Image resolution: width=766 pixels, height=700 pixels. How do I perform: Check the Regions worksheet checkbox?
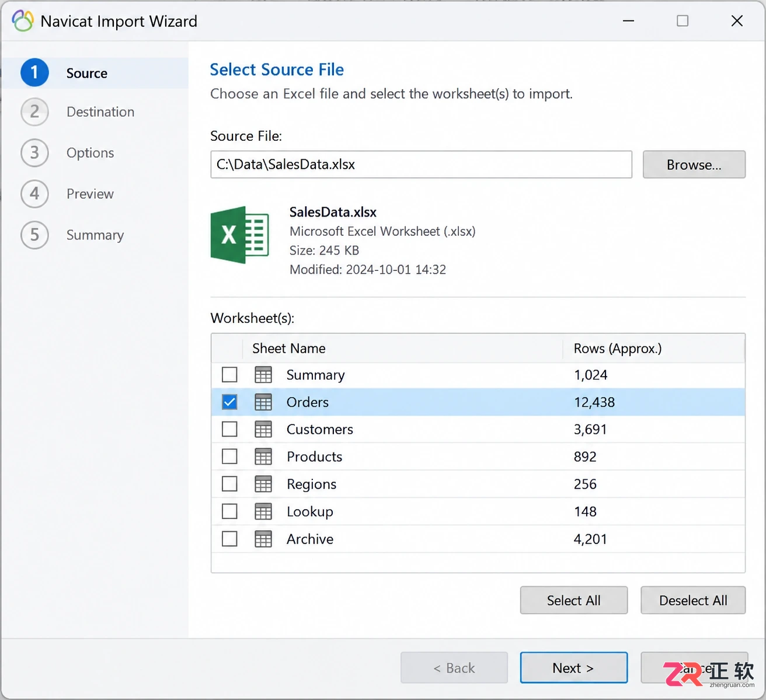tap(229, 484)
